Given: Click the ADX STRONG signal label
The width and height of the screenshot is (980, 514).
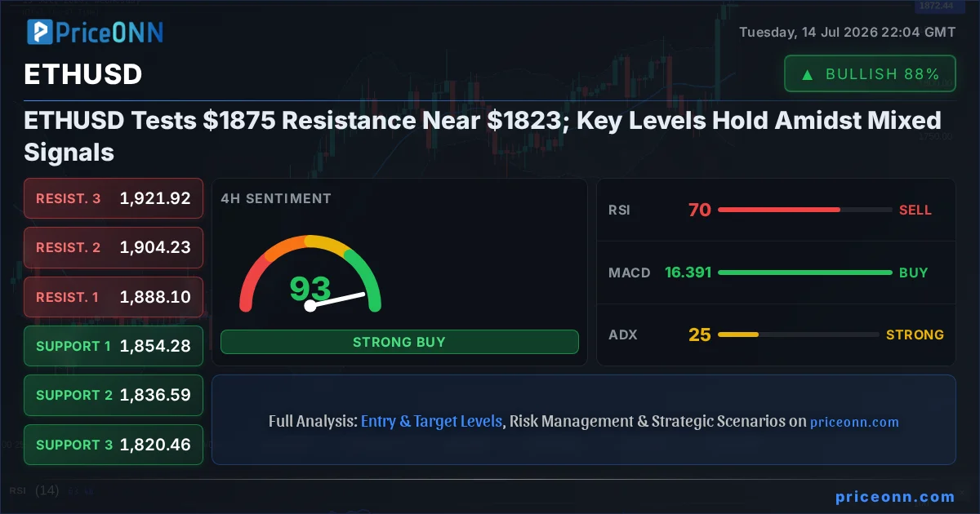Looking at the screenshot, I should pos(915,335).
